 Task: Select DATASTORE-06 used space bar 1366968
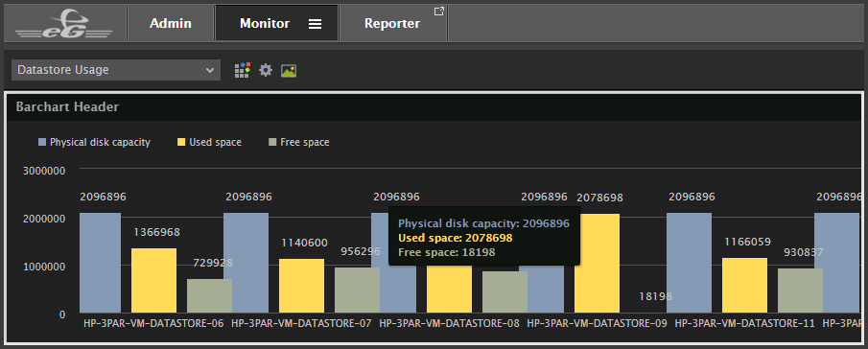tap(153, 280)
